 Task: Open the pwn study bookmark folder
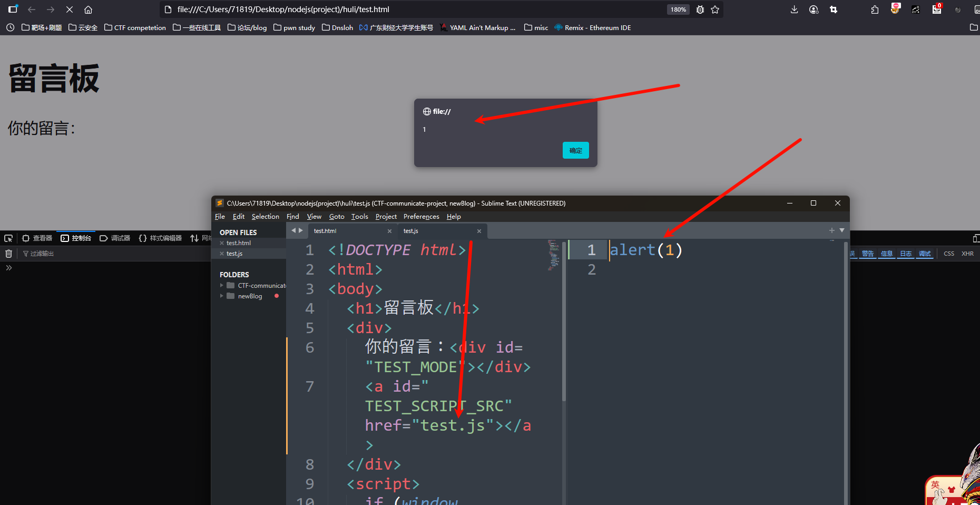click(294, 27)
